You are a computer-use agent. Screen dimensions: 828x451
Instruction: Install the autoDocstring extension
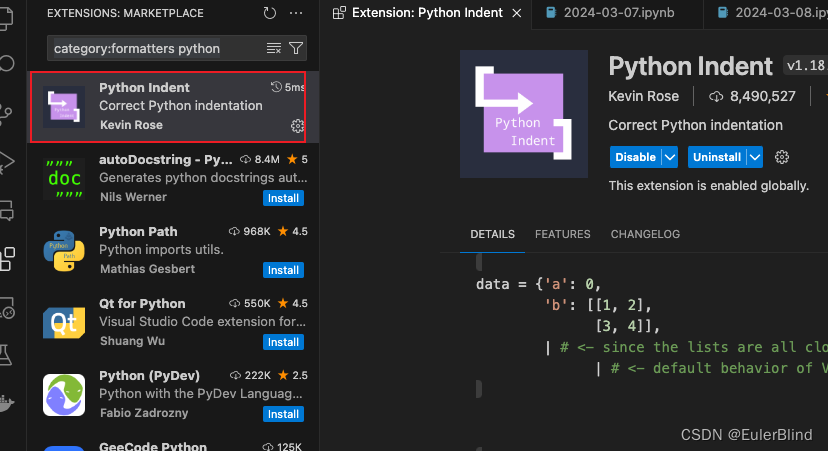(283, 198)
